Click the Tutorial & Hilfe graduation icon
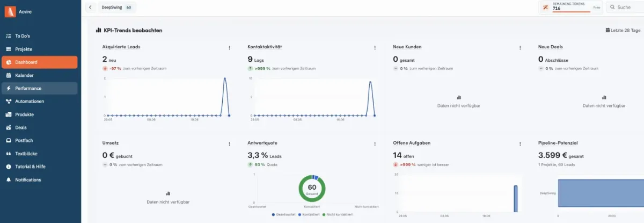This screenshot has width=644, height=223. pyautogui.click(x=9, y=167)
